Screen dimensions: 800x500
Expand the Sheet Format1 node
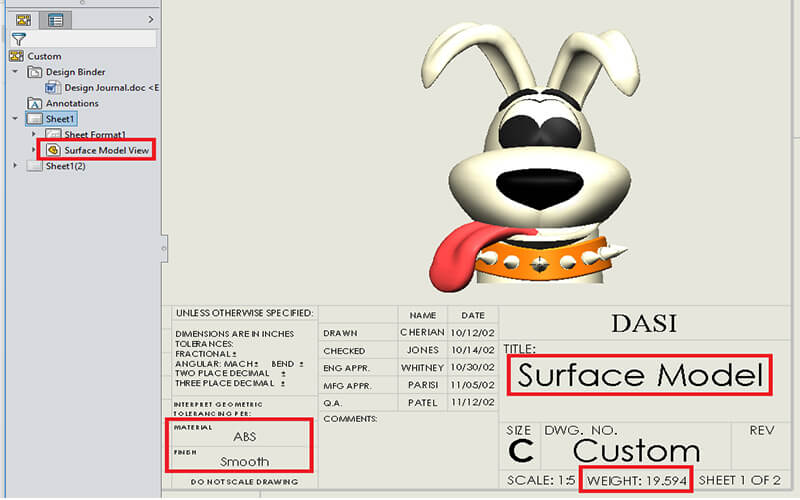(x=34, y=134)
